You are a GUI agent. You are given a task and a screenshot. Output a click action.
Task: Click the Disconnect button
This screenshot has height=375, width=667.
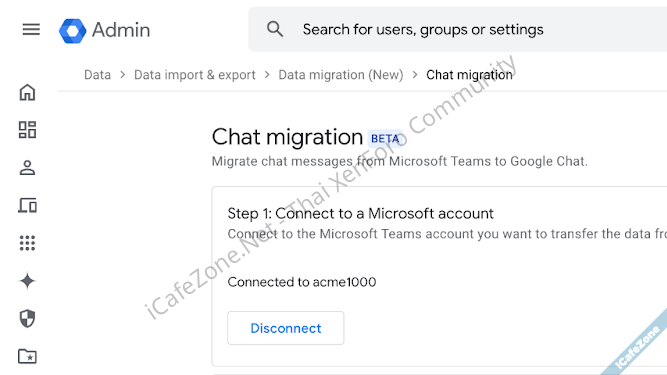pyautogui.click(x=285, y=328)
